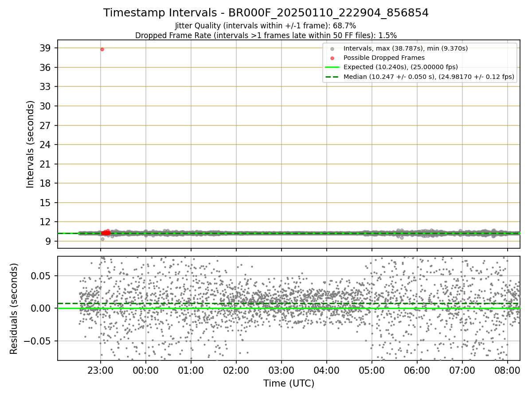Click the 21 tick on the intervals axis
532x399 pixels.
tap(46, 164)
